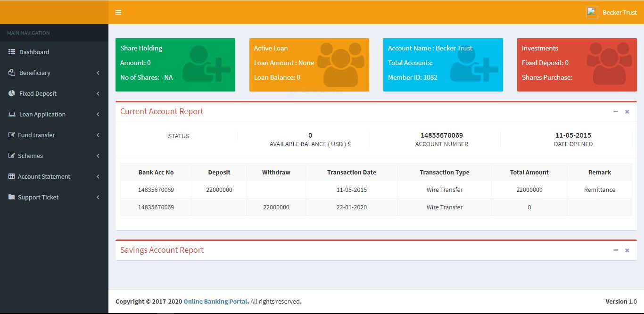Collapse the Current Account Report panel

tap(616, 112)
